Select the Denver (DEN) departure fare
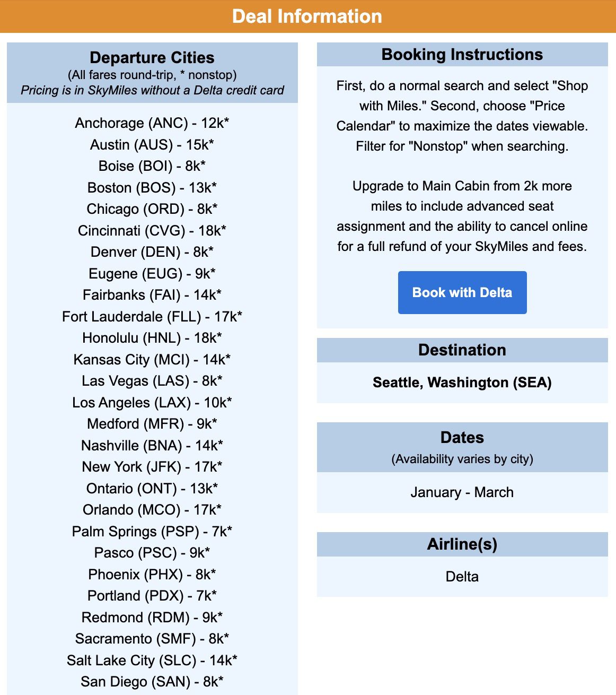The width and height of the screenshot is (616, 695). (x=152, y=252)
